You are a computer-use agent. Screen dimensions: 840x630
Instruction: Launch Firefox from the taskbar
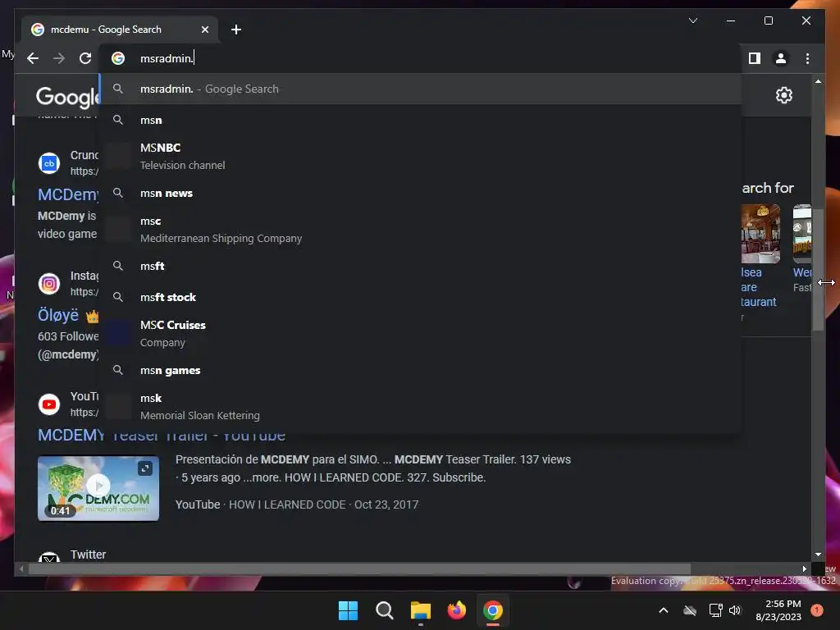pyautogui.click(x=456, y=610)
